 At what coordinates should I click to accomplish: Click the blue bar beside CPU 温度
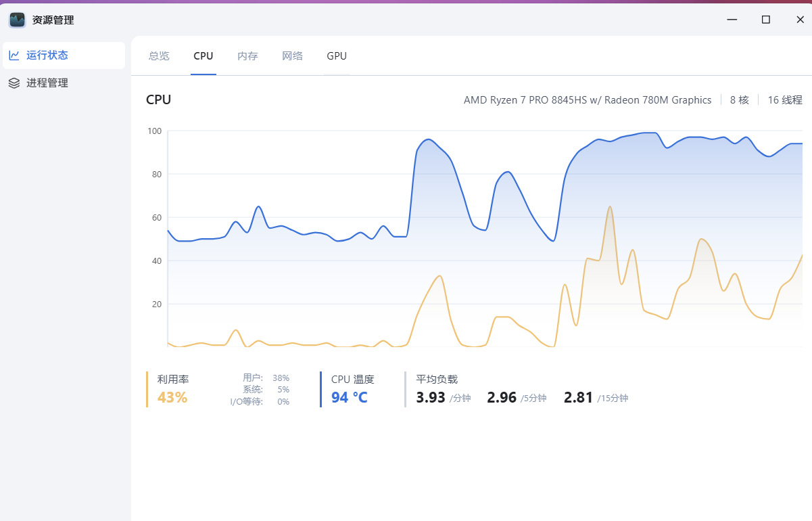tap(321, 389)
